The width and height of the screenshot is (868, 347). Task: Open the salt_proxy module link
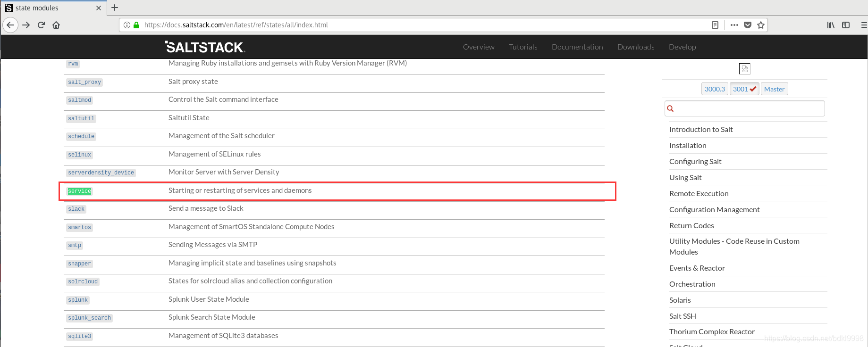[84, 82]
